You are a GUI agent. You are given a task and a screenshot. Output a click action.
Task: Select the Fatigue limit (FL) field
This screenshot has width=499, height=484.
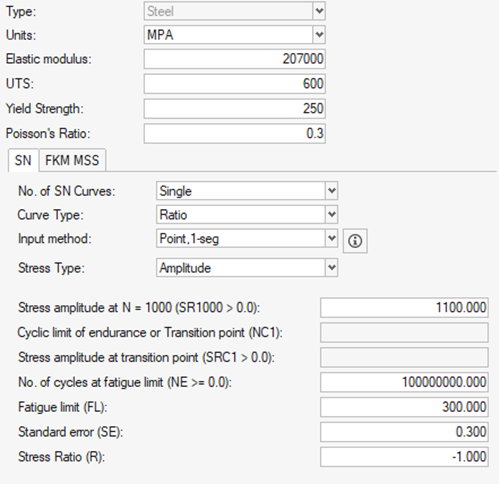pyautogui.click(x=404, y=407)
